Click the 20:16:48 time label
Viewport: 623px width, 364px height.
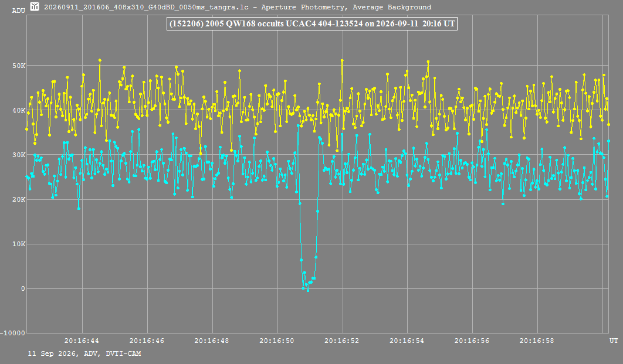pos(212,341)
